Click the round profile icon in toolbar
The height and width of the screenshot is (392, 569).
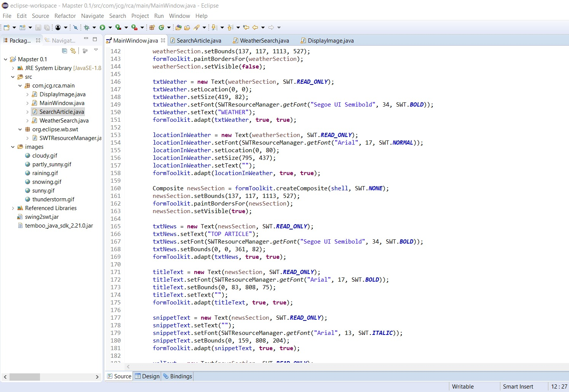(x=58, y=27)
